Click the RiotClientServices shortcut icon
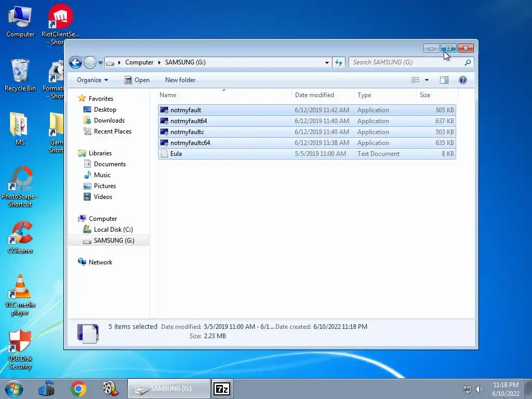The height and width of the screenshot is (399, 532). (60, 24)
